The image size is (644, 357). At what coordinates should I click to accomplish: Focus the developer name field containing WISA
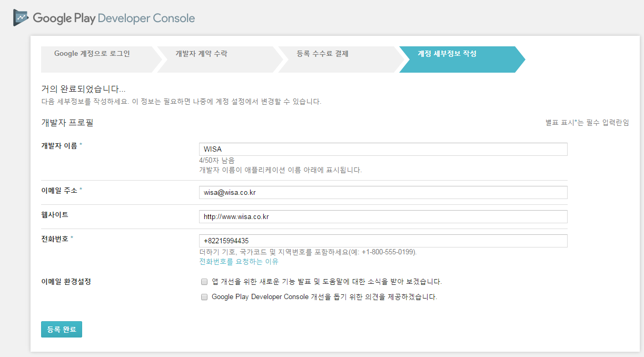pyautogui.click(x=383, y=149)
